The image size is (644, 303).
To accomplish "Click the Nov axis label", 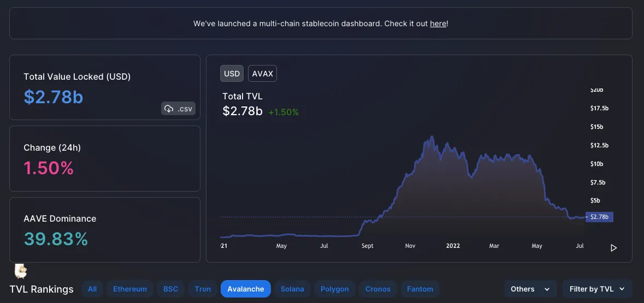I will pos(410,246).
